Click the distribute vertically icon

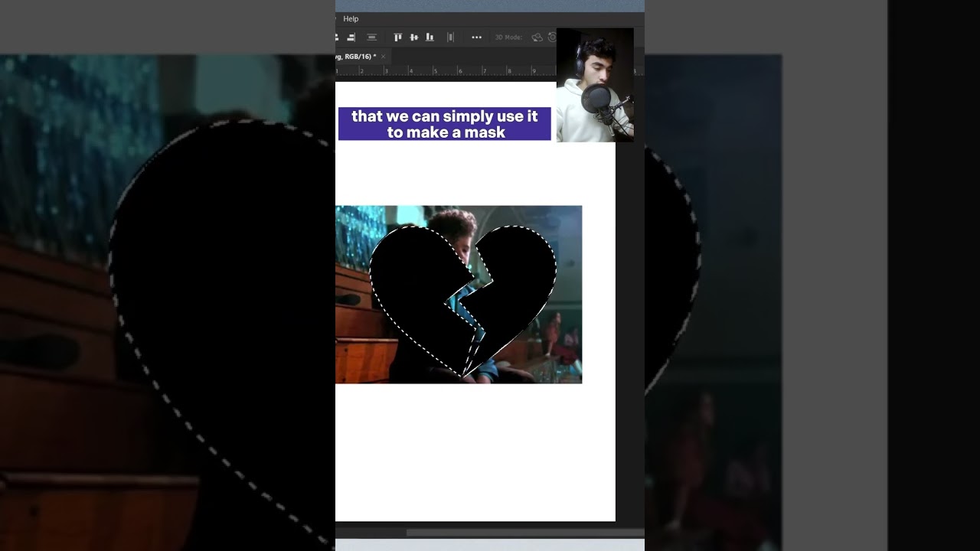pyautogui.click(x=372, y=37)
